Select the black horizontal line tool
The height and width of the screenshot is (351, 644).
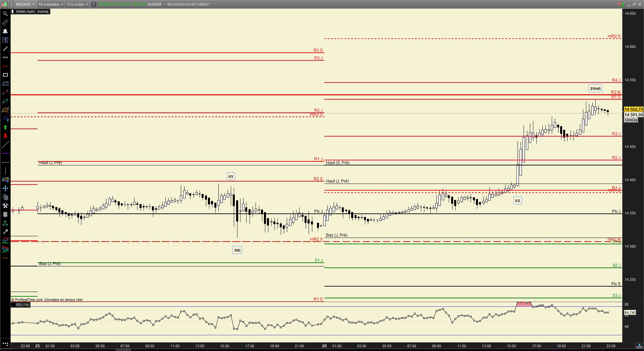[5, 162]
